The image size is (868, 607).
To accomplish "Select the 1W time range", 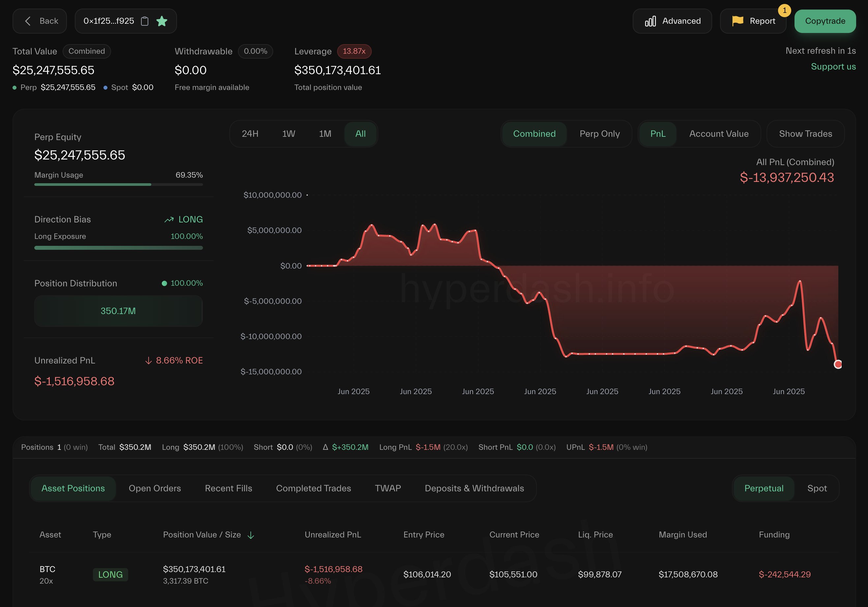I will coord(288,134).
